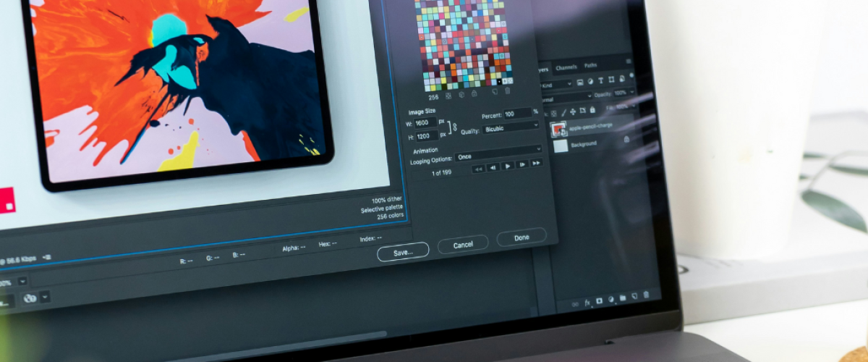
Task: Click the web-safe shift cube icon
Action: pyautogui.click(x=461, y=94)
